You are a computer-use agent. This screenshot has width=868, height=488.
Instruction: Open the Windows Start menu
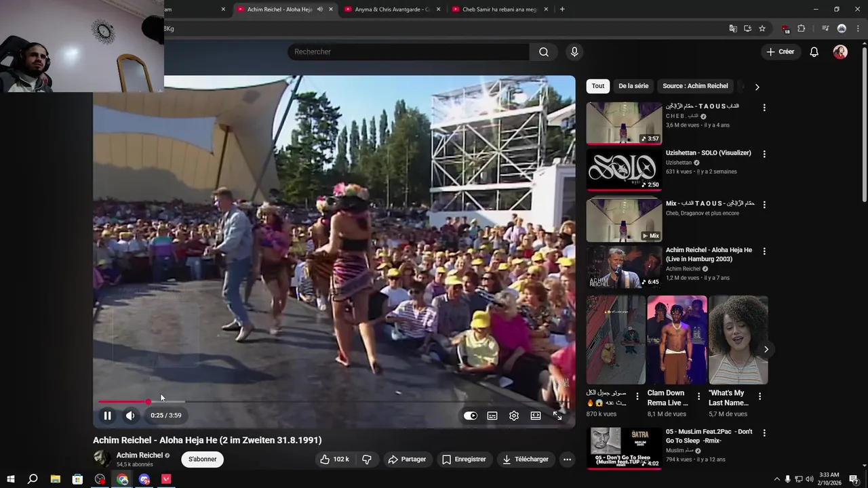[10, 479]
